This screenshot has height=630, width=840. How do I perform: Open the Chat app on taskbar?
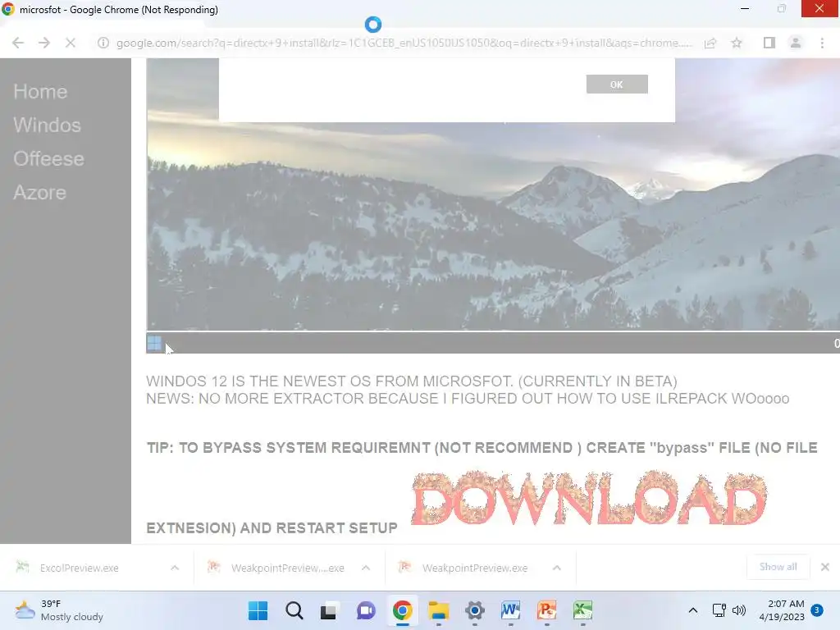point(366,610)
